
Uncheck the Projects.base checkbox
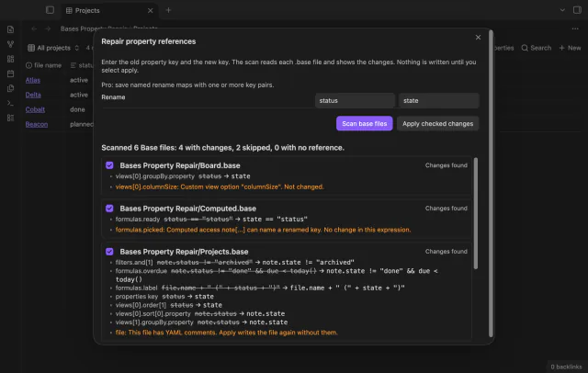click(x=109, y=252)
